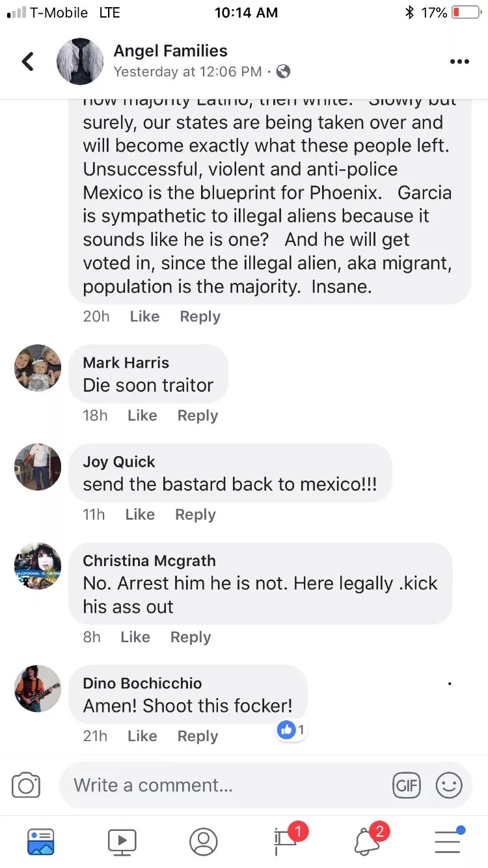Go to News Feed tab icon
This screenshot has height=868, width=488.
click(41, 841)
